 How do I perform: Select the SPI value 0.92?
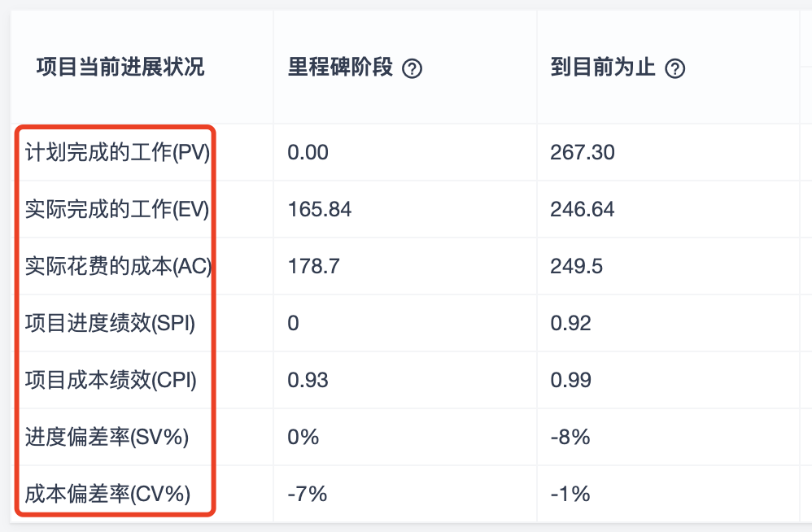(x=570, y=323)
